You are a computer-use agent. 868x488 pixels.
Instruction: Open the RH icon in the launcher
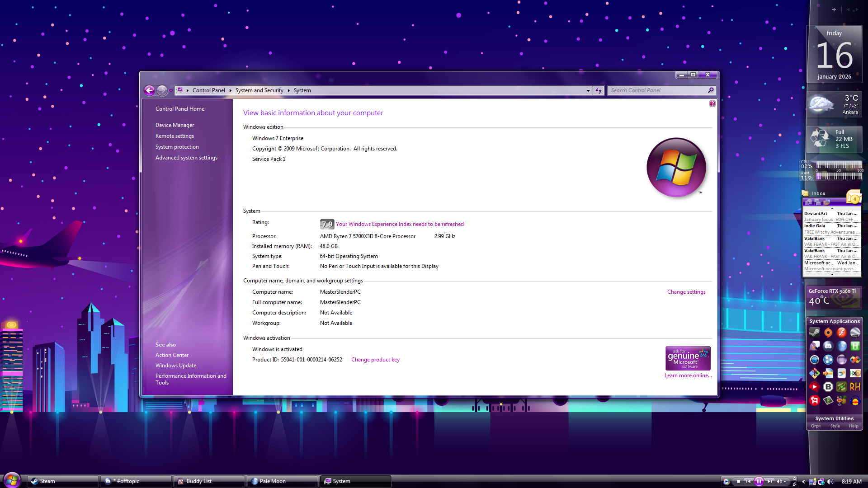(855, 387)
